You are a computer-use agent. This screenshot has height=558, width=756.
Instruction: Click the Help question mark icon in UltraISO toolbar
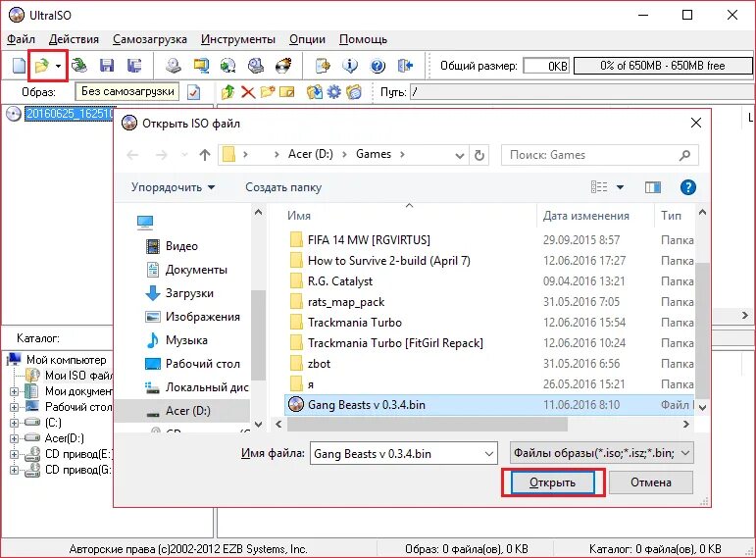[x=378, y=65]
